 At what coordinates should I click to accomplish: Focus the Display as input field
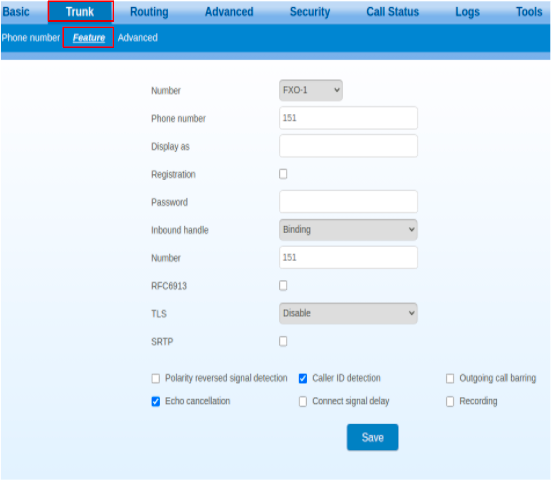pos(349,146)
